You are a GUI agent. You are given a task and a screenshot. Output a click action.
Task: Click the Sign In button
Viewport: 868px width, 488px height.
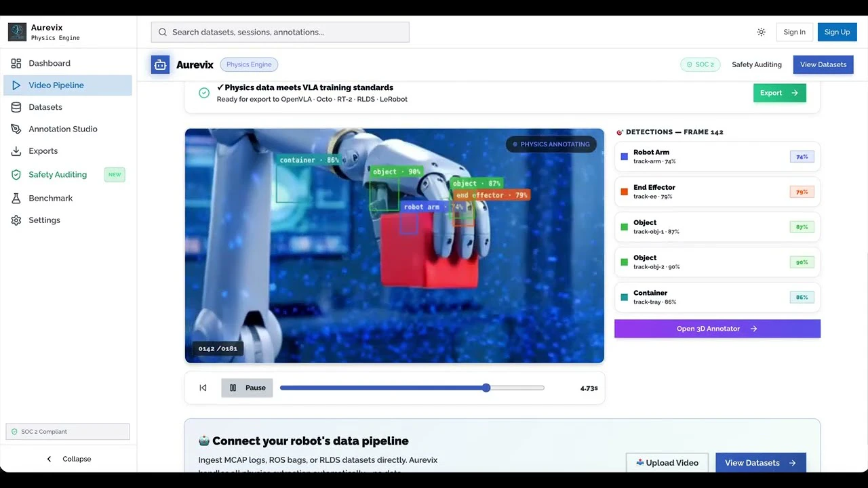tap(794, 32)
